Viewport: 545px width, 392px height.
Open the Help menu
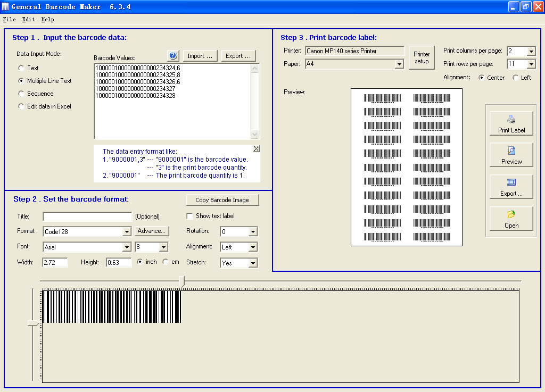47,19
